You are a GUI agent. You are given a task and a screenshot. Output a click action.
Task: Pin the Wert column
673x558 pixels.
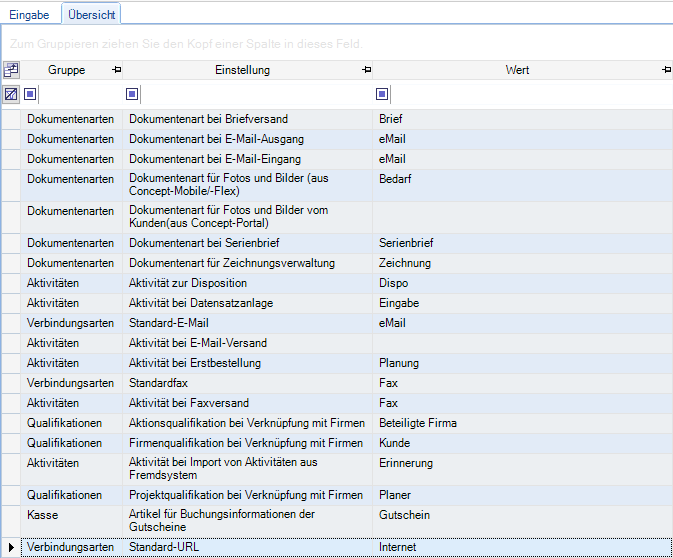coord(666,70)
